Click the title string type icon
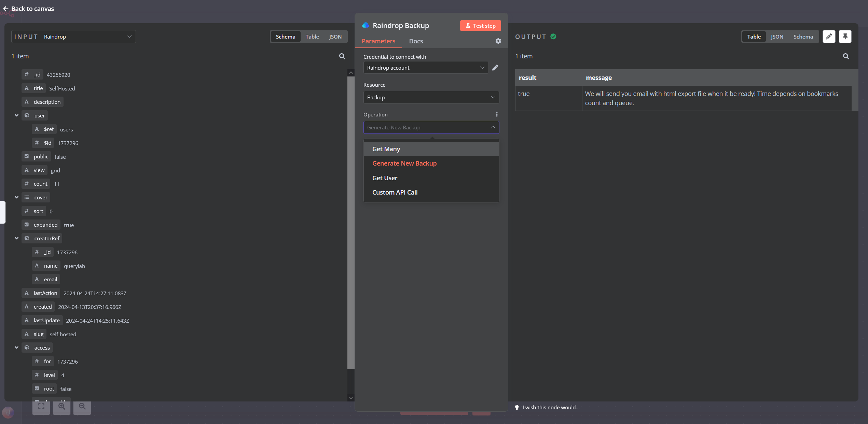The height and width of the screenshot is (424, 868). (x=27, y=88)
